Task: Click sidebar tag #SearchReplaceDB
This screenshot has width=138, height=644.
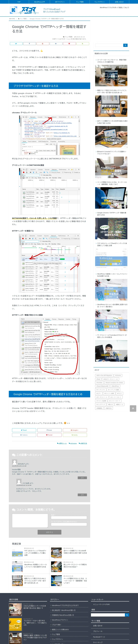Action: click(103, 386)
